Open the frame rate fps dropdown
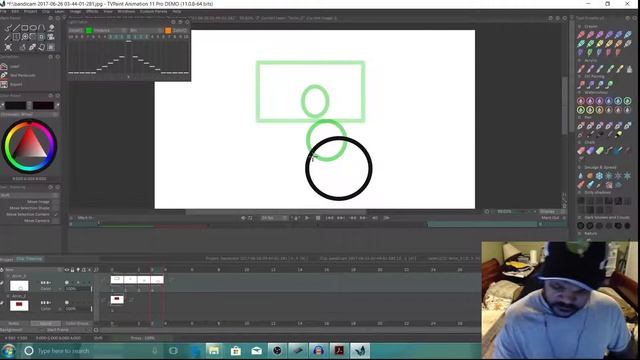The image size is (640, 360). click(x=274, y=218)
